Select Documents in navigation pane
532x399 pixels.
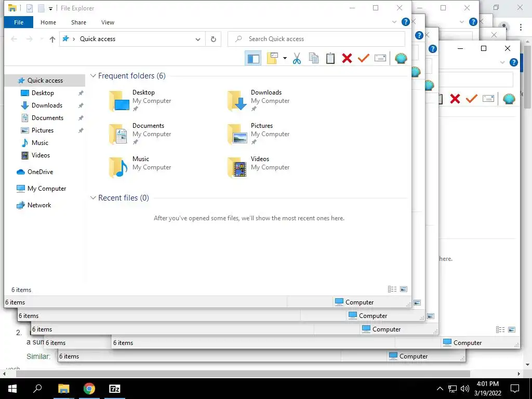point(47,118)
